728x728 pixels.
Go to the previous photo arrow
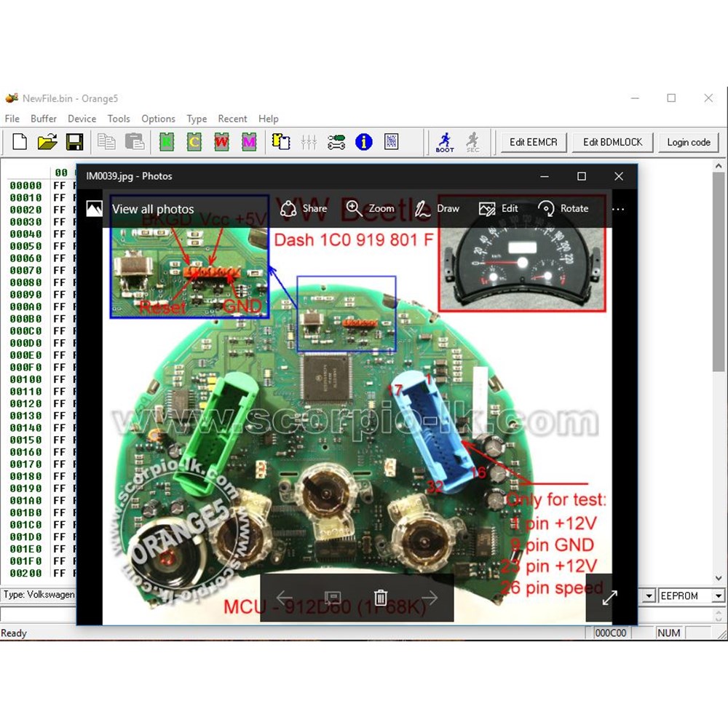coord(284,597)
